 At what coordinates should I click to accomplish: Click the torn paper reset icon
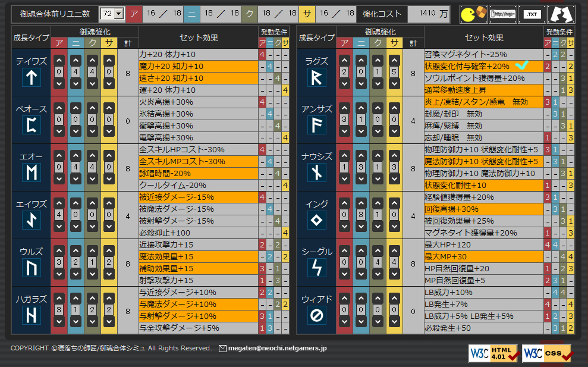(561, 14)
